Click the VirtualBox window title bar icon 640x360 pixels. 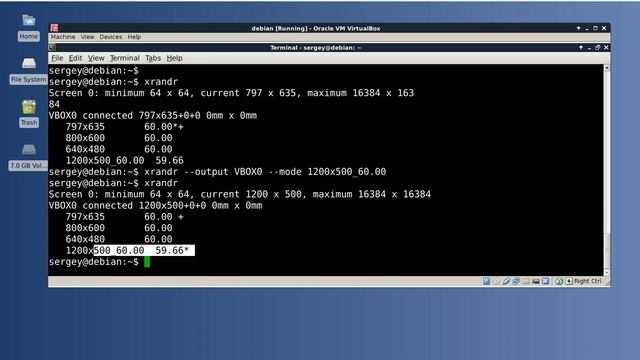(54, 28)
